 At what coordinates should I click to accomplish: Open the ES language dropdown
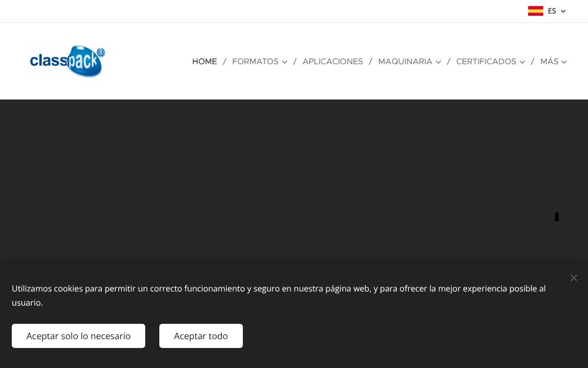click(x=547, y=11)
